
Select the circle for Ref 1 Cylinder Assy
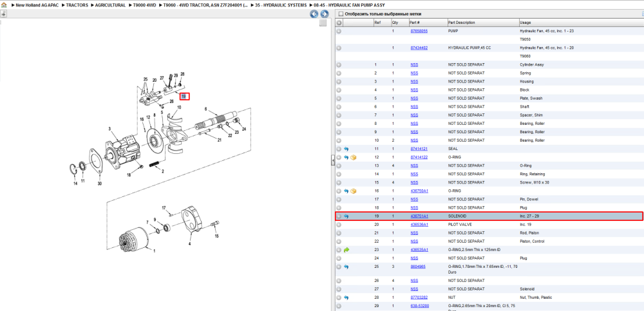click(x=339, y=65)
